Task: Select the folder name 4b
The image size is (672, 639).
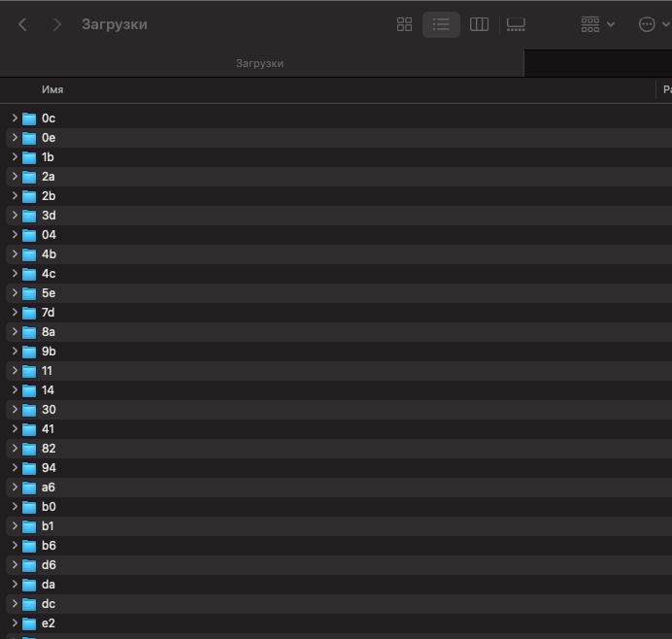Action: coord(49,254)
